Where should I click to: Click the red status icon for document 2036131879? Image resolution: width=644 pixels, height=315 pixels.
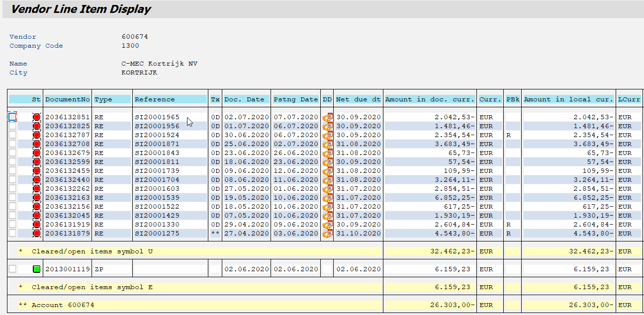pos(36,234)
